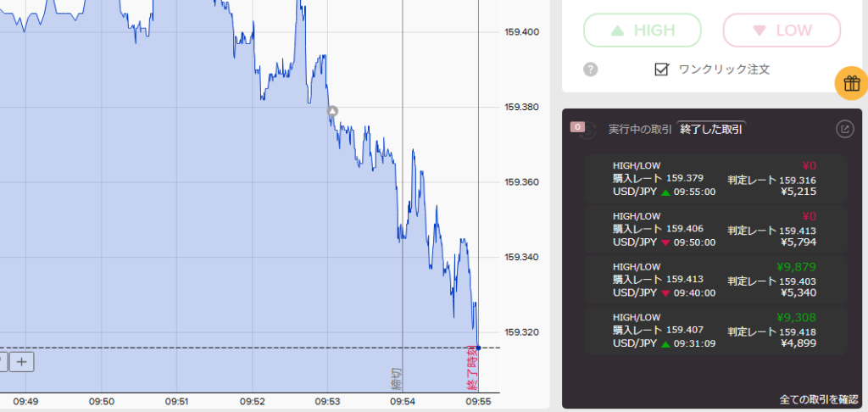Click the open trades counter badge
This screenshot has width=868, height=412.
coord(578,127)
